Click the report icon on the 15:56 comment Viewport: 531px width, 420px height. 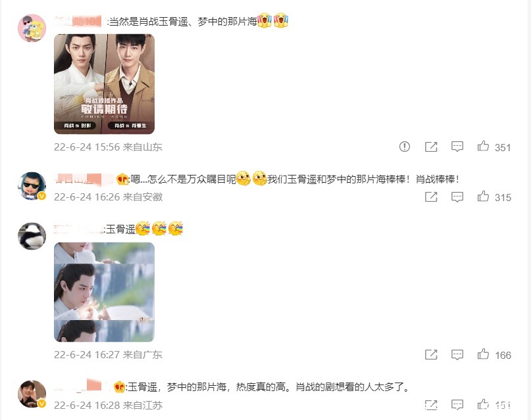(x=405, y=147)
